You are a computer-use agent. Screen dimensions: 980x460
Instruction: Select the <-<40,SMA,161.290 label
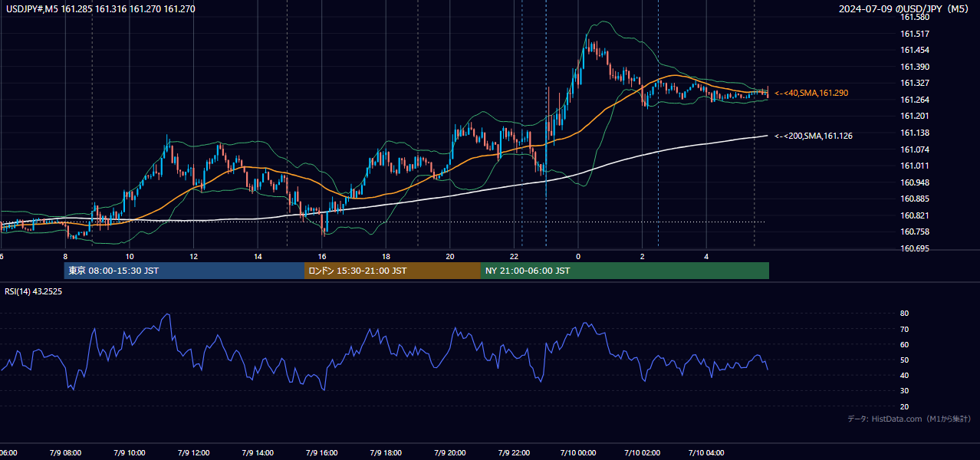(811, 93)
